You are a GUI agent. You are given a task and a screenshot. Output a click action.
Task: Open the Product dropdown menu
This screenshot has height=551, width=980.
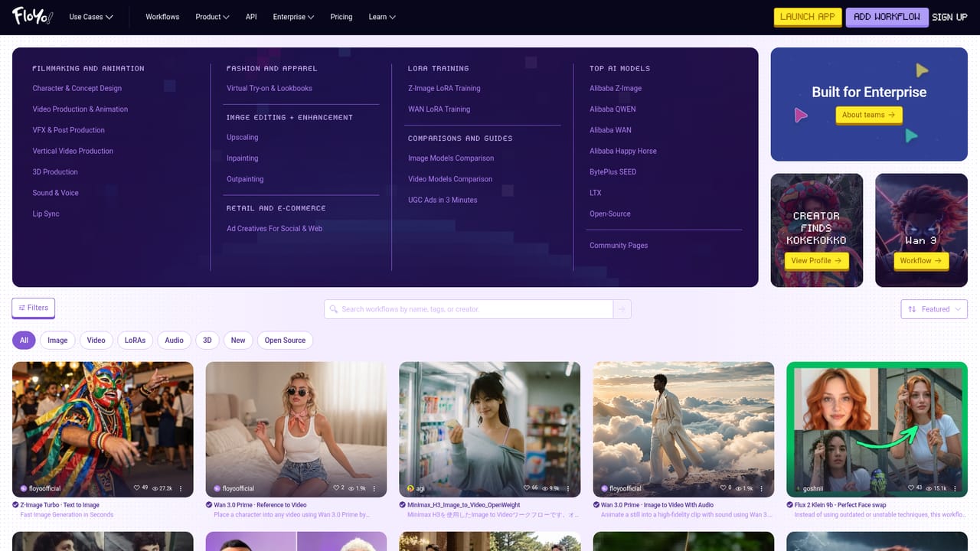(212, 17)
